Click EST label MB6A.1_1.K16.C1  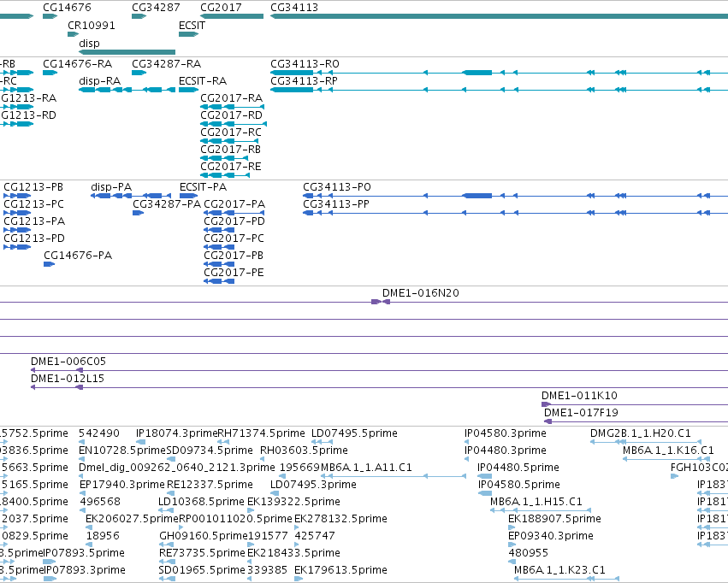tap(669, 450)
